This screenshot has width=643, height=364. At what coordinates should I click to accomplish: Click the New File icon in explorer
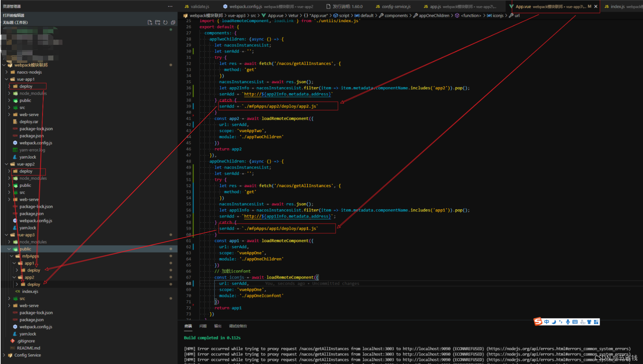[150, 22]
